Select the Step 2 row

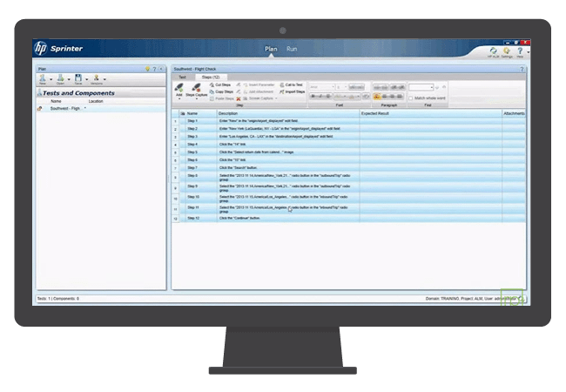[x=348, y=129]
